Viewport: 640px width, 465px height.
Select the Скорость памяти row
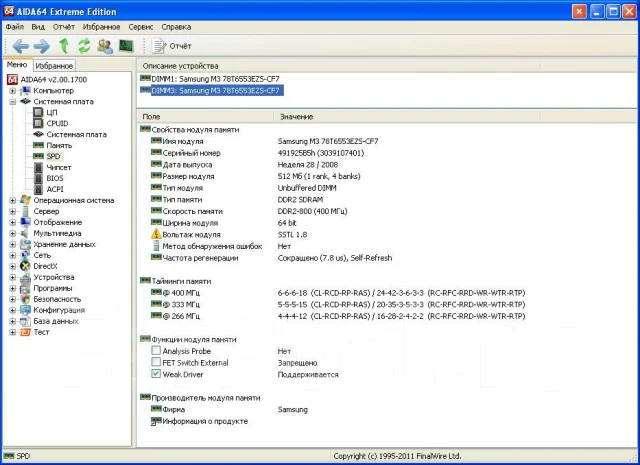(249, 211)
